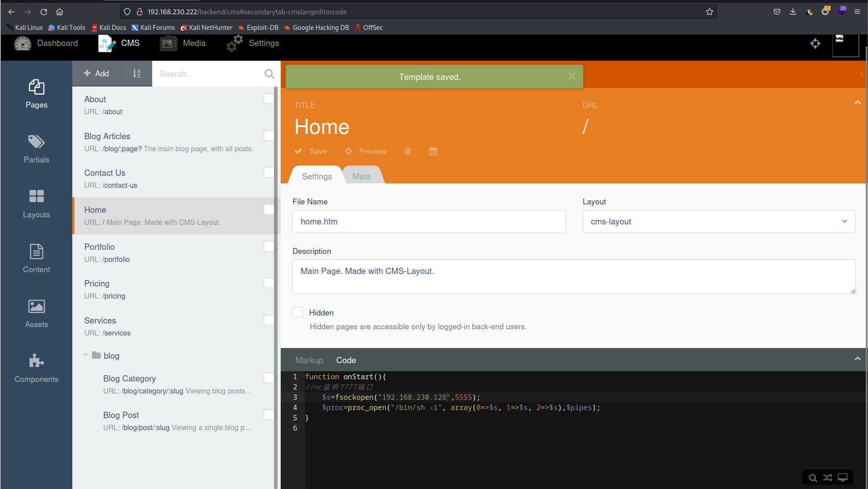Go back in browser history

coord(12,12)
